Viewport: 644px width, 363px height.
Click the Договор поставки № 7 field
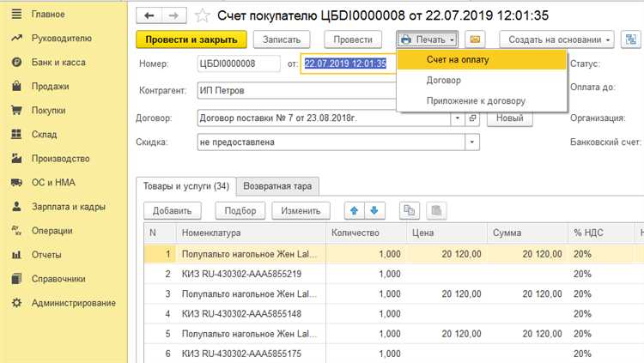[324, 118]
